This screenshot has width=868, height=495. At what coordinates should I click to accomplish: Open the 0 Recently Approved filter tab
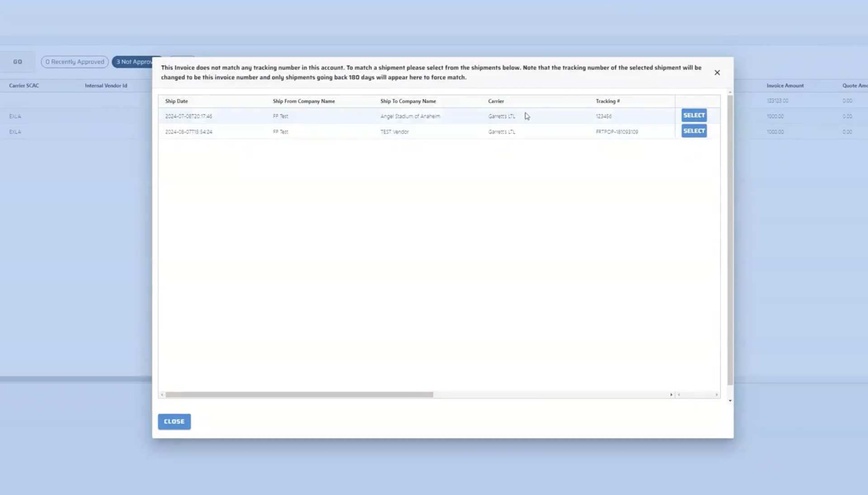[75, 62]
